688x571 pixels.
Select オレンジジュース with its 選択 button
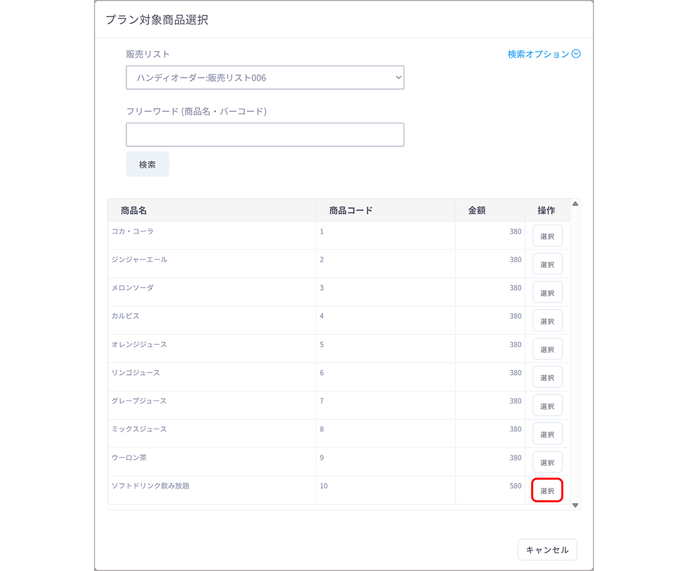point(547,349)
